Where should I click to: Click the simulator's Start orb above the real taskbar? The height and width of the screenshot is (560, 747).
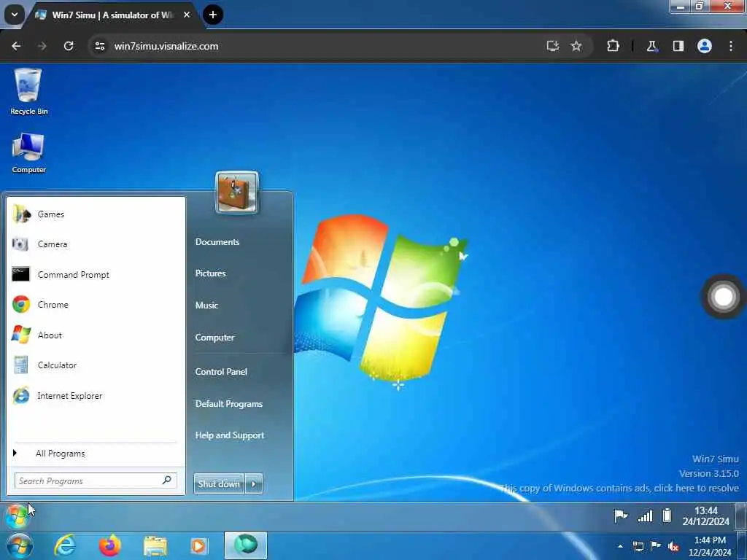[17, 516]
